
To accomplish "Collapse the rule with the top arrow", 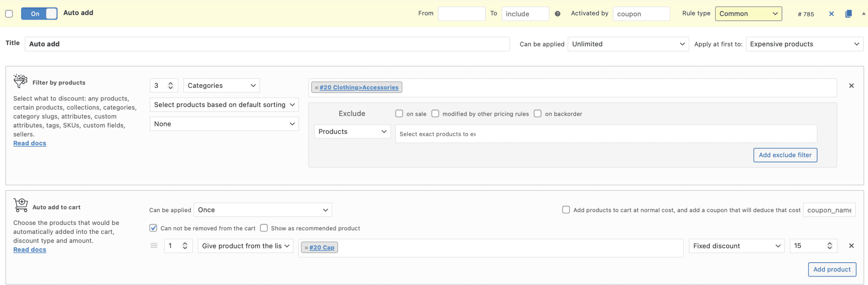I will [x=863, y=14].
